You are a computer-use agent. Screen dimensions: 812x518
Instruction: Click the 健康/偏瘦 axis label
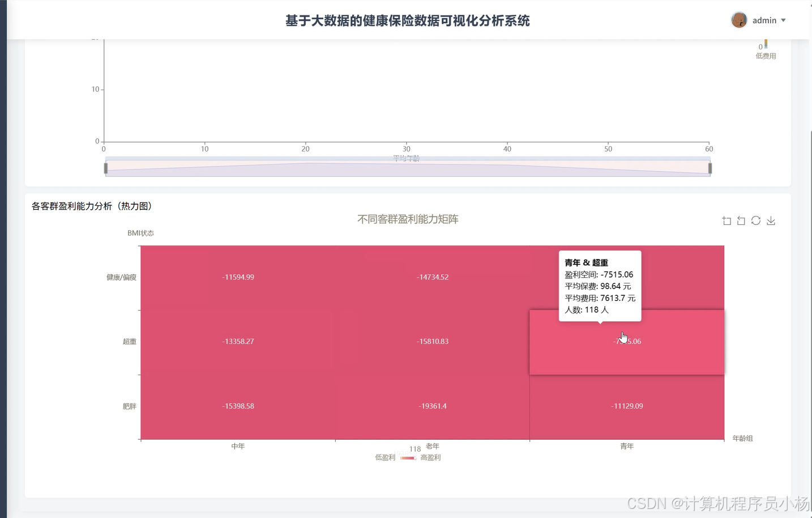tap(121, 277)
